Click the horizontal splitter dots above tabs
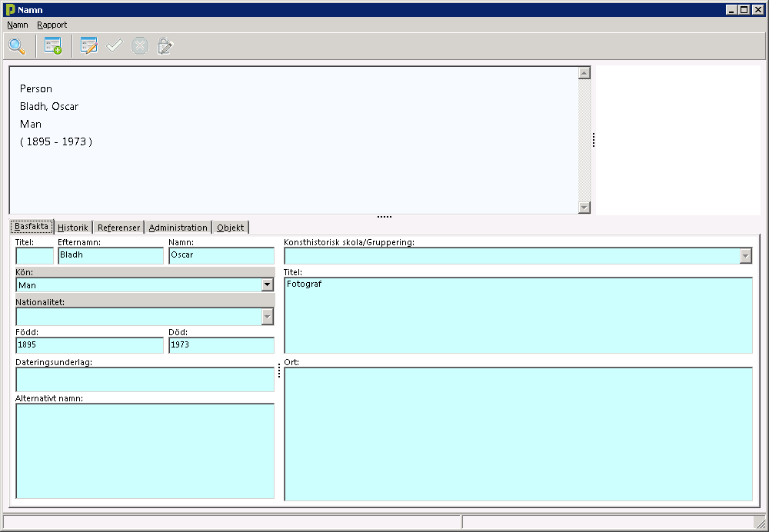 tap(384, 216)
